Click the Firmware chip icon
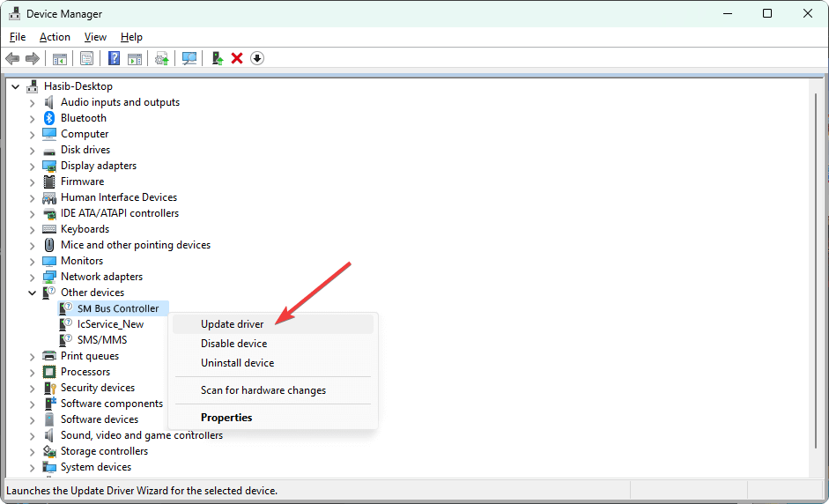The height and width of the screenshot is (504, 829). 49,182
